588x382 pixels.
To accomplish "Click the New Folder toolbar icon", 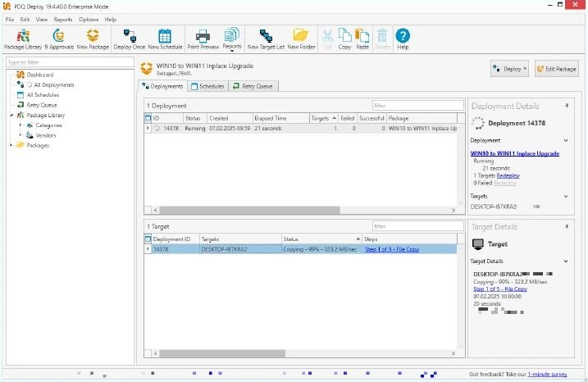I will click(x=301, y=39).
